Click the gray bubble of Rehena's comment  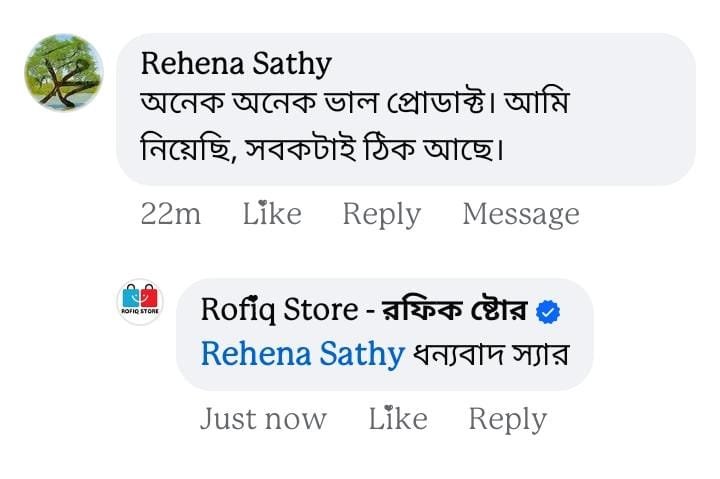point(406,109)
